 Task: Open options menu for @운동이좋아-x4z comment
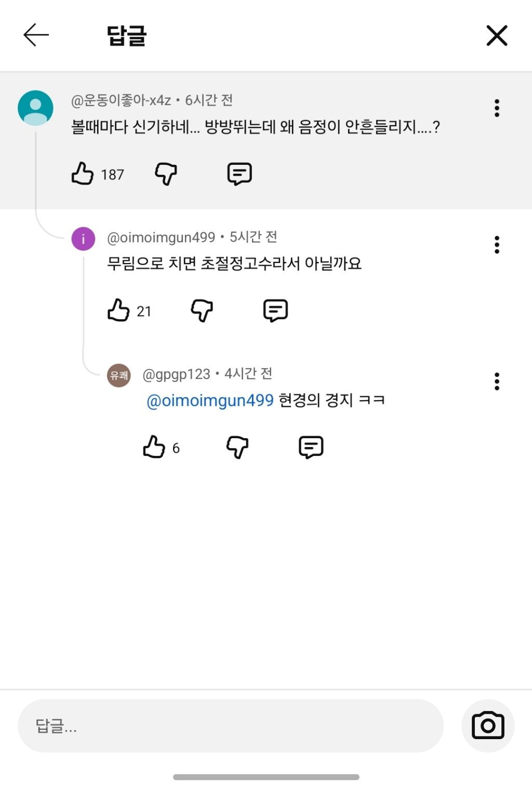[497, 108]
